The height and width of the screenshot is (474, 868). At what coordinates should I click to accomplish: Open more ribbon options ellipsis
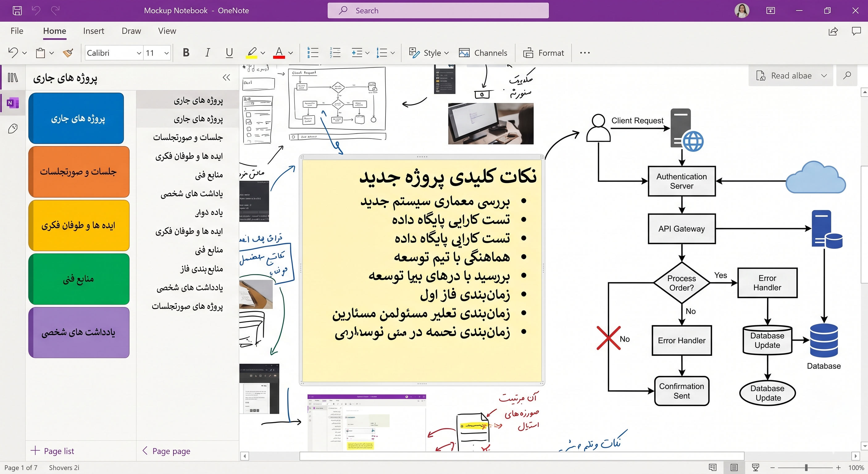(x=585, y=53)
